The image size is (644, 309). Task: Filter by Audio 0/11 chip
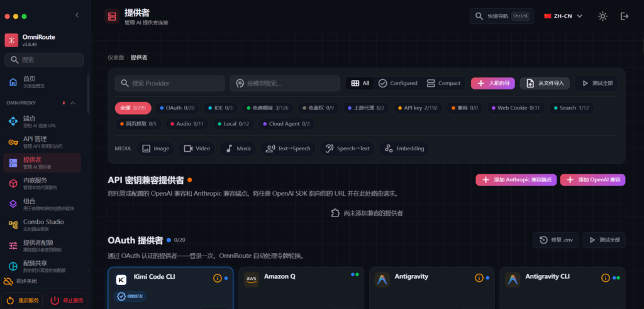coord(187,124)
